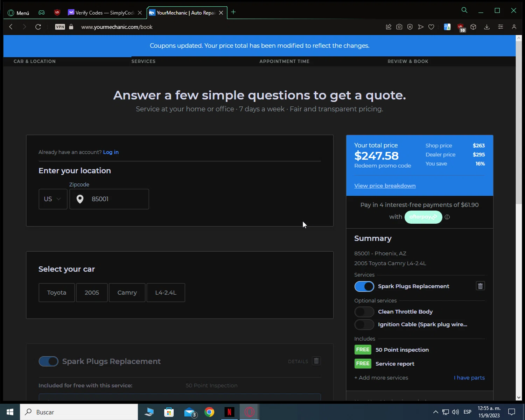Close the YourMechanic tab
This screenshot has width=525, height=420.
[221, 13]
